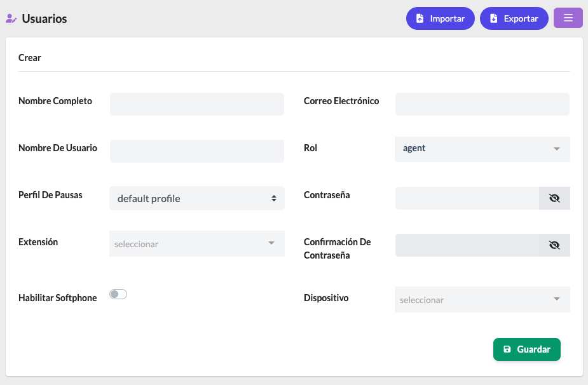This screenshot has width=588, height=385.
Task: Open the purple hamburger menu
Action: [568, 18]
